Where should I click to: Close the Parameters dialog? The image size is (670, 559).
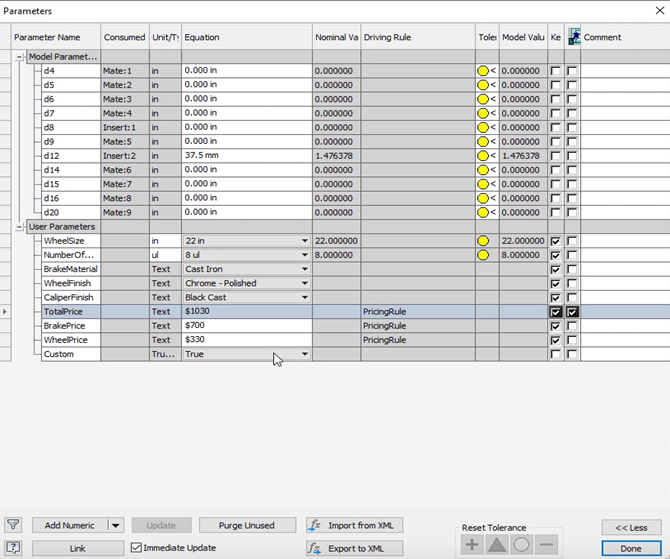click(x=660, y=10)
